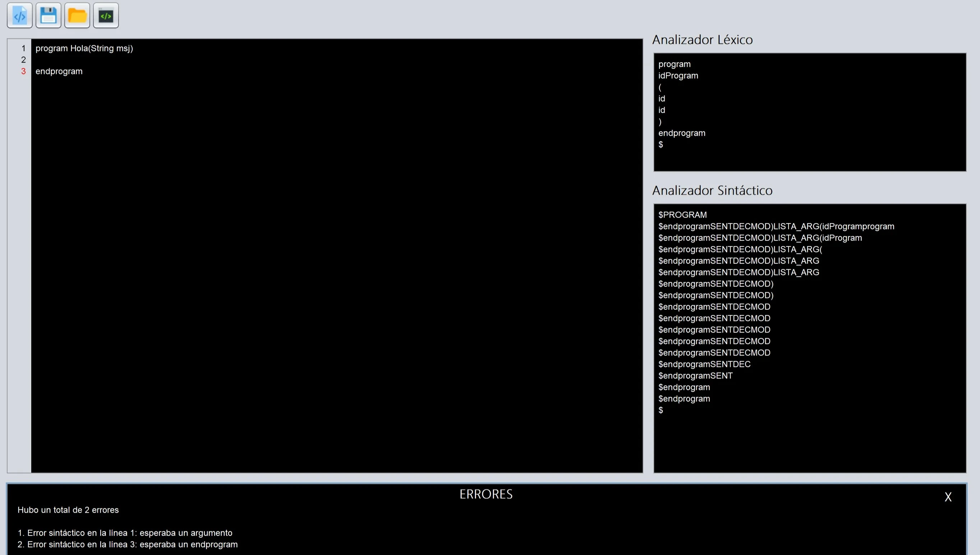Viewport: 980px width, 555px height.
Task: Click the '$PROGRAM' line in Analizador Sintáctico
Action: [683, 215]
